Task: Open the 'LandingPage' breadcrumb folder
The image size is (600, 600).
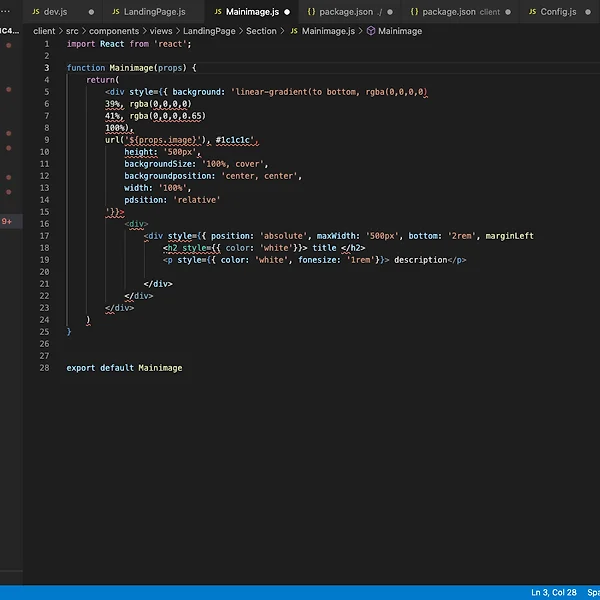Action: [208, 31]
